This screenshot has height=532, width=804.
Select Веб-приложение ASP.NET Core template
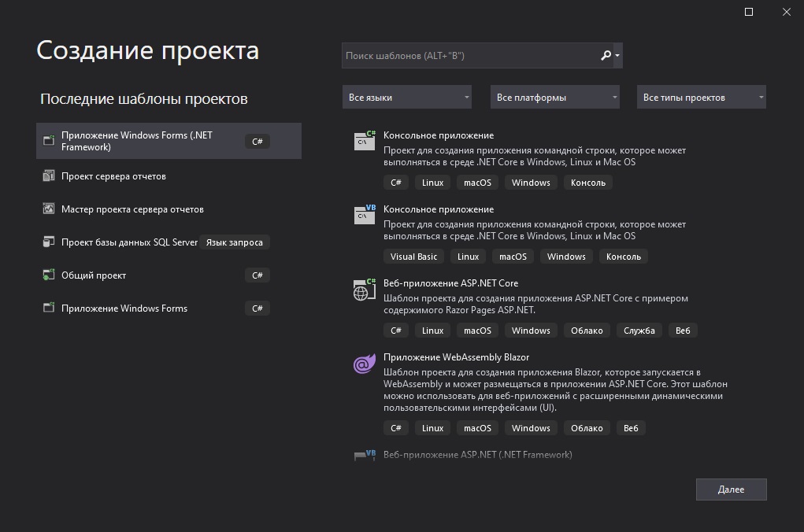(450, 283)
